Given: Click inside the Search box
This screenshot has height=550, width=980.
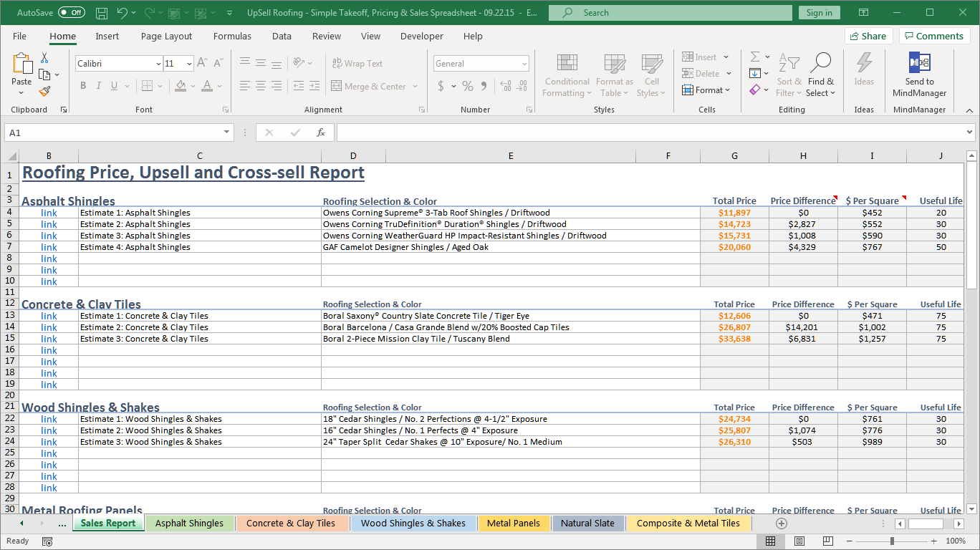Looking at the screenshot, I should (x=671, y=13).
